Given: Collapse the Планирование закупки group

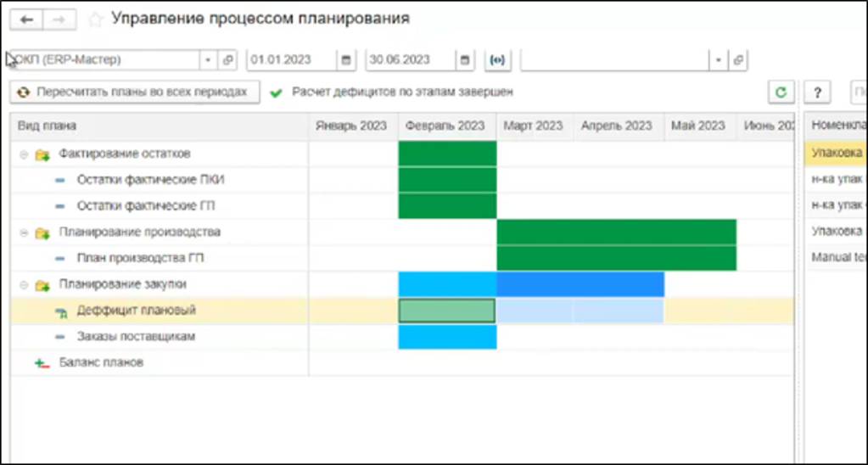Looking at the screenshot, I should pyautogui.click(x=23, y=285).
